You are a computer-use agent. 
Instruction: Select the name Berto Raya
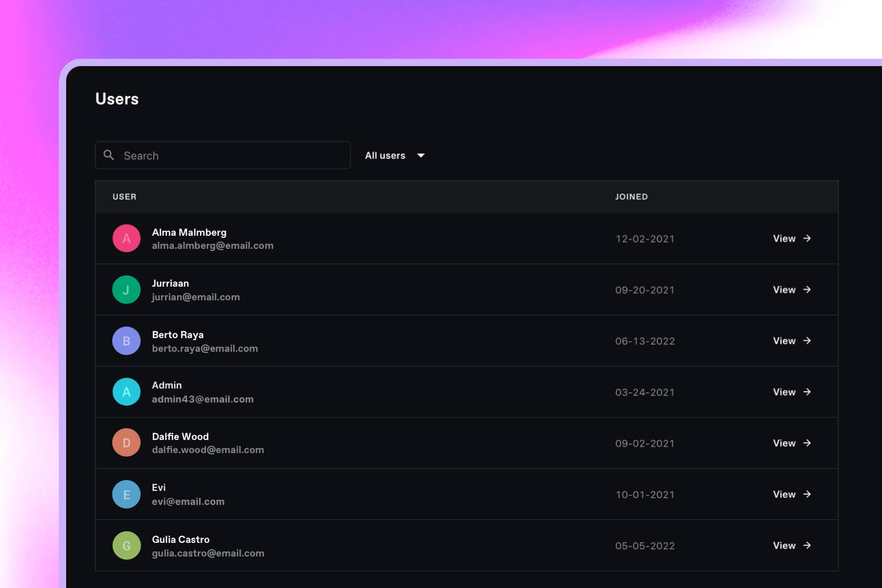[x=177, y=335]
